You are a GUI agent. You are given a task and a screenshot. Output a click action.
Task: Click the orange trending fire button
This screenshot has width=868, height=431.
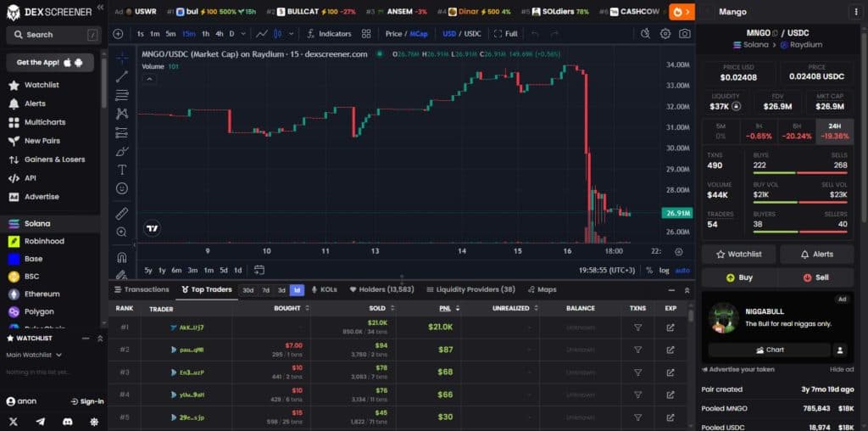[x=682, y=12]
